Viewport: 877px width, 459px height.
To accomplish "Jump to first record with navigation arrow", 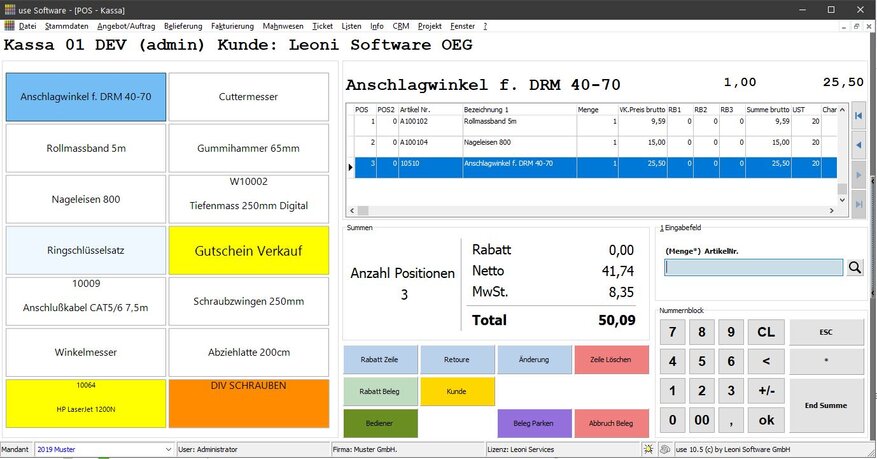I will (x=857, y=117).
